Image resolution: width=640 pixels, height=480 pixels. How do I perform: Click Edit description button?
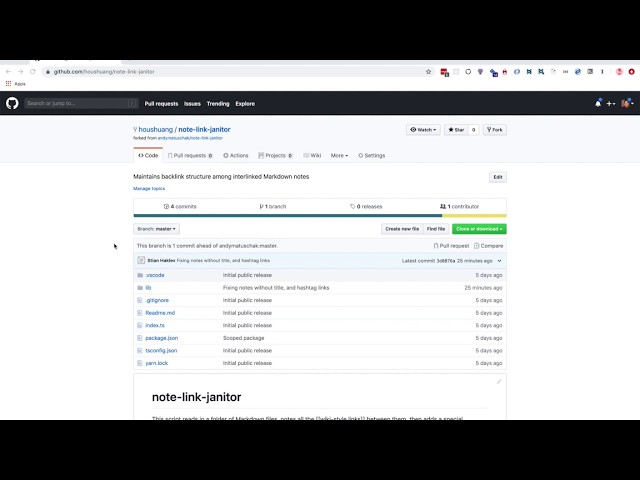498,177
